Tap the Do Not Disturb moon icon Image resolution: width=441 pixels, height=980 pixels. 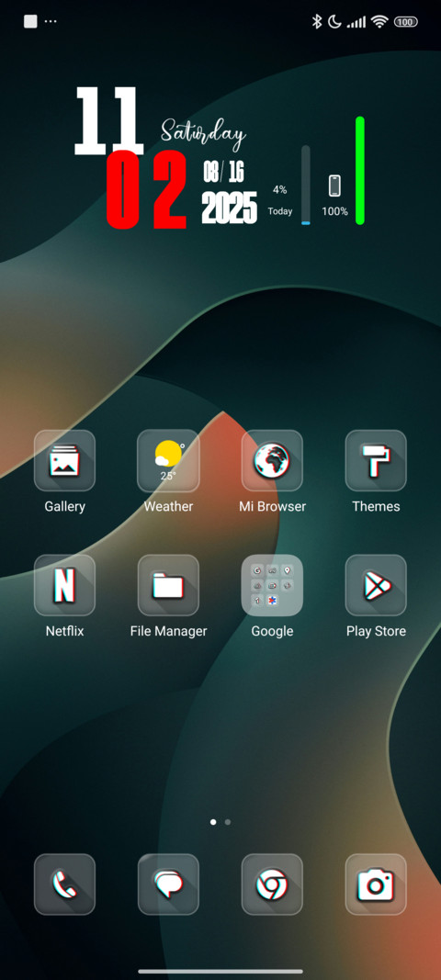(x=335, y=22)
